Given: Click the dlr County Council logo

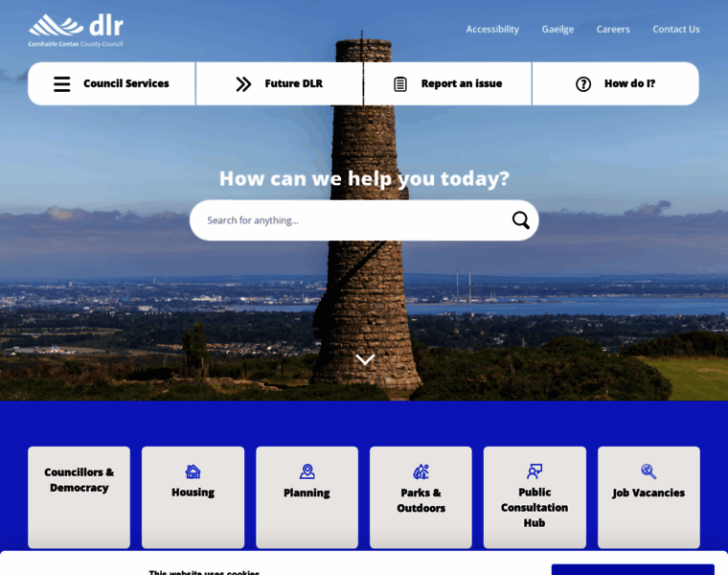Looking at the screenshot, I should 76,31.
